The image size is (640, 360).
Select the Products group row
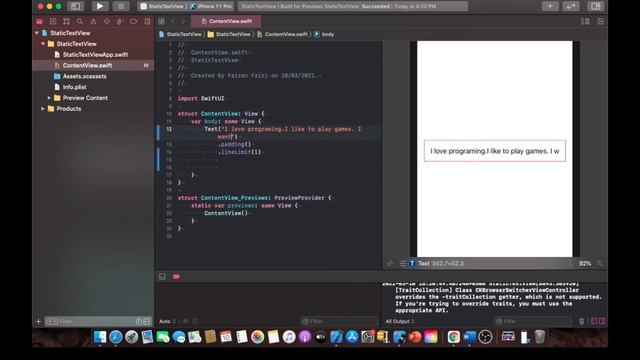coord(93,109)
